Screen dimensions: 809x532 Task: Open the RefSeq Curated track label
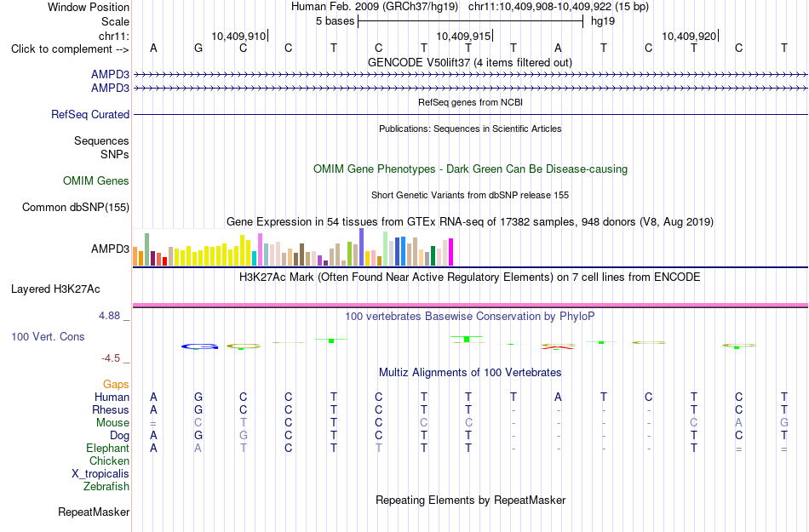[x=90, y=114]
